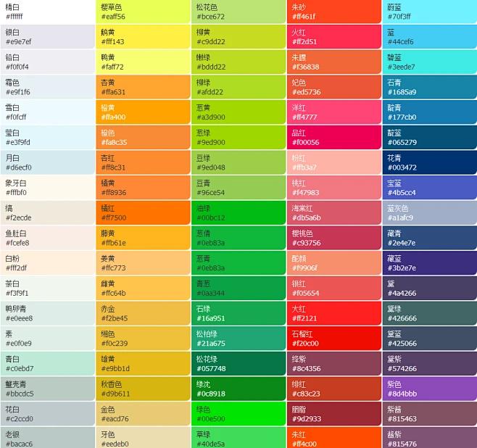This screenshot has width=477, height=448.
Task: Select the yellow swatch #fff143
Action: pos(143,37)
